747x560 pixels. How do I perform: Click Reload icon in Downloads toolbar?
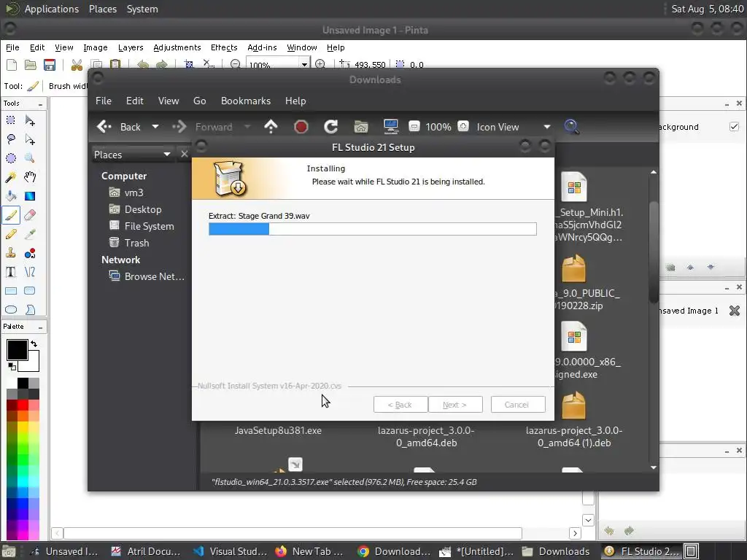point(330,127)
